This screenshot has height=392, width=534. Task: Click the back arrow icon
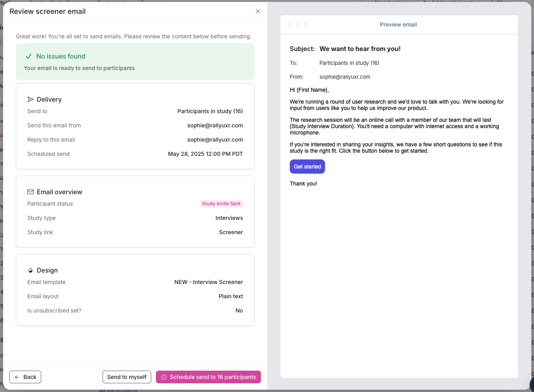tap(17, 377)
